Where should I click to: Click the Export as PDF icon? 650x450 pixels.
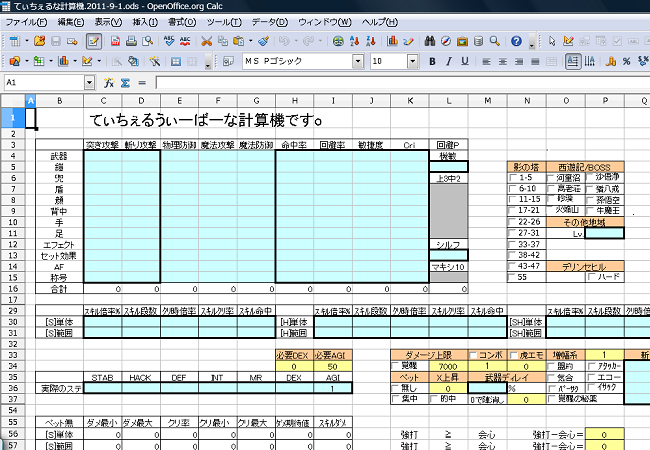pos(114,41)
